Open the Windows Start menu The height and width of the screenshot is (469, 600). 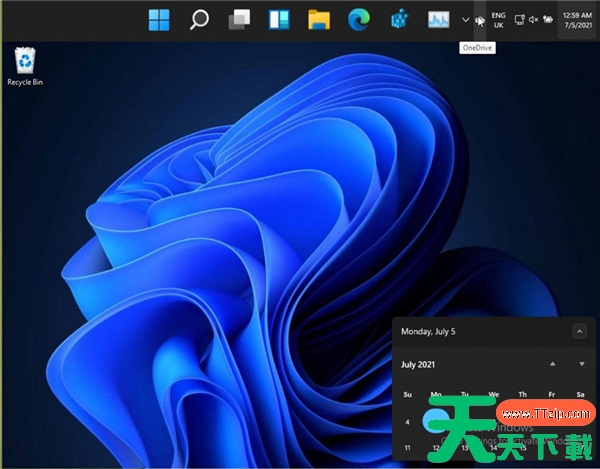pos(159,19)
